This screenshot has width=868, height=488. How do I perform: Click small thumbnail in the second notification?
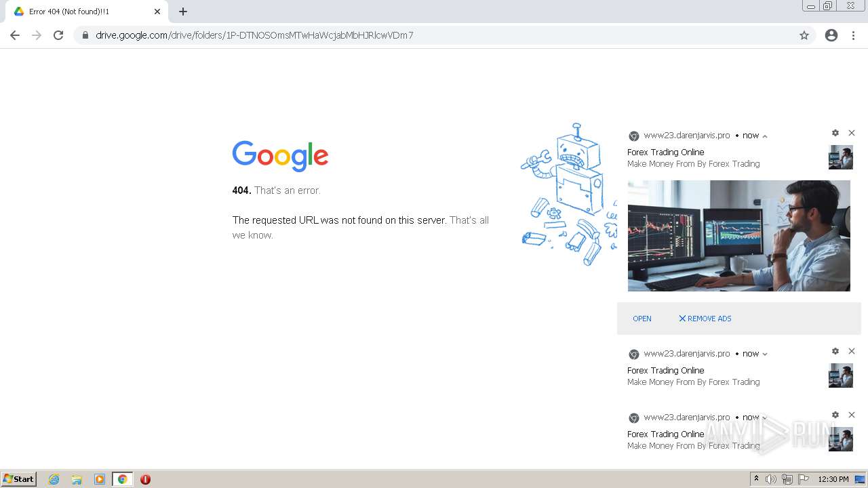(840, 375)
